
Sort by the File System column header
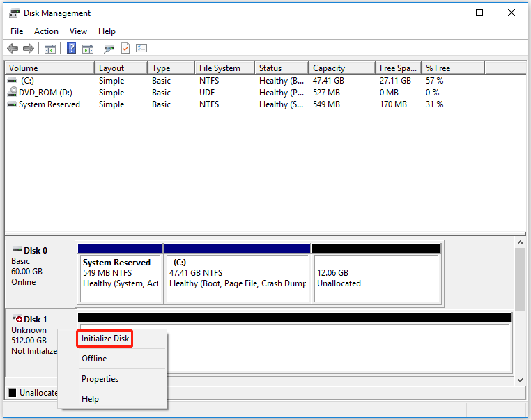(x=220, y=68)
